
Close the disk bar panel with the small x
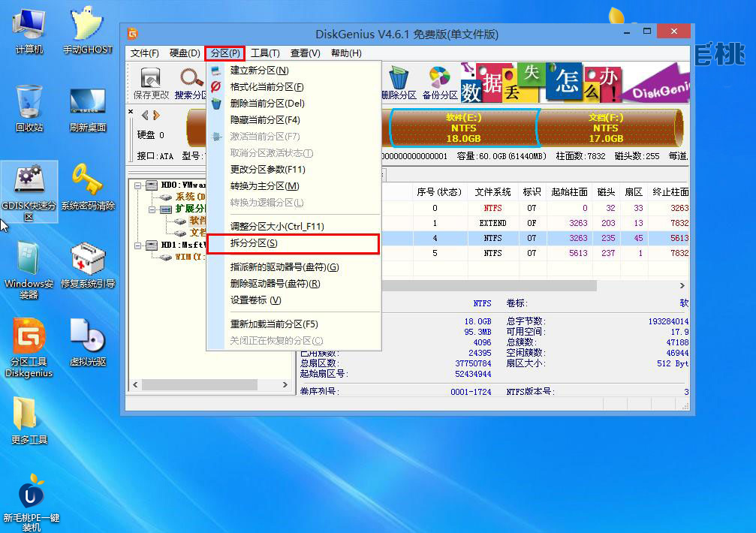click(131, 111)
